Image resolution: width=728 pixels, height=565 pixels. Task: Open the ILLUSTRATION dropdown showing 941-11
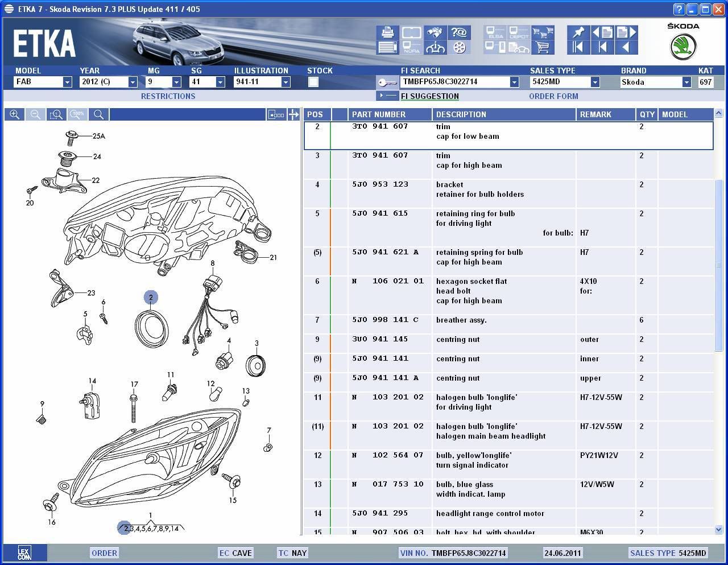pos(286,82)
